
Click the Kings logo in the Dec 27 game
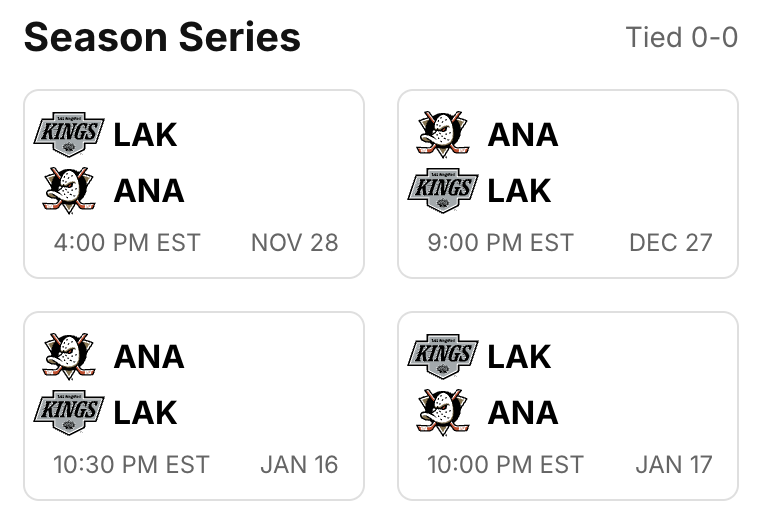click(x=443, y=190)
